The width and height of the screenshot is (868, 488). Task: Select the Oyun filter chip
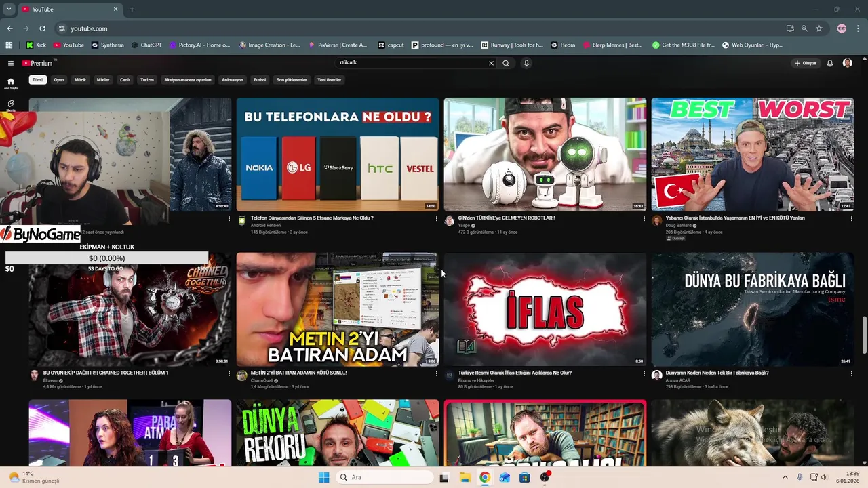coord(59,80)
